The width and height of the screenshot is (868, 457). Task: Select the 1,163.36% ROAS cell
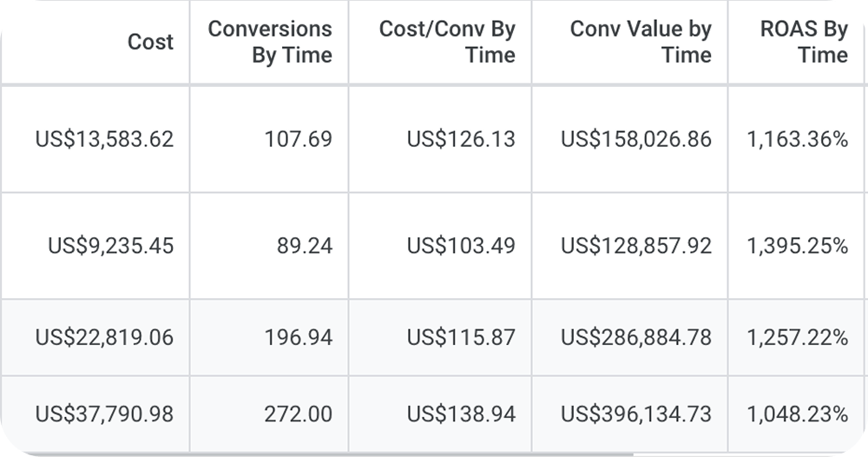[798, 139]
